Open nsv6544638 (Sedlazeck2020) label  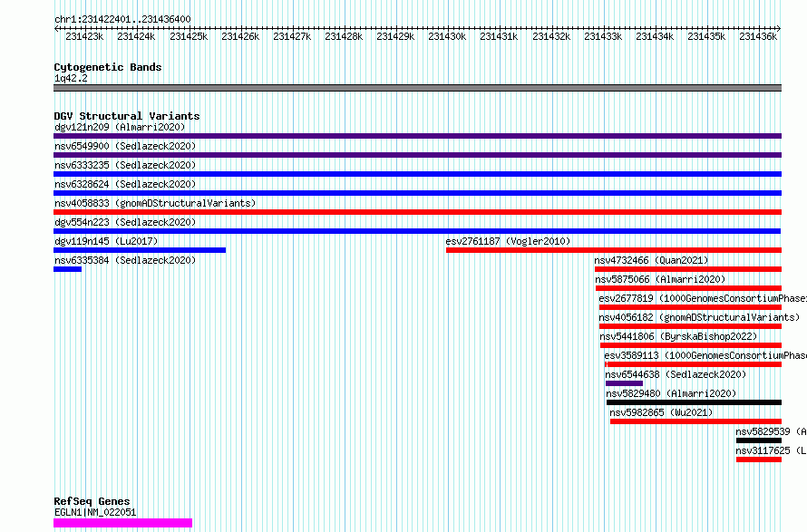(x=676, y=374)
